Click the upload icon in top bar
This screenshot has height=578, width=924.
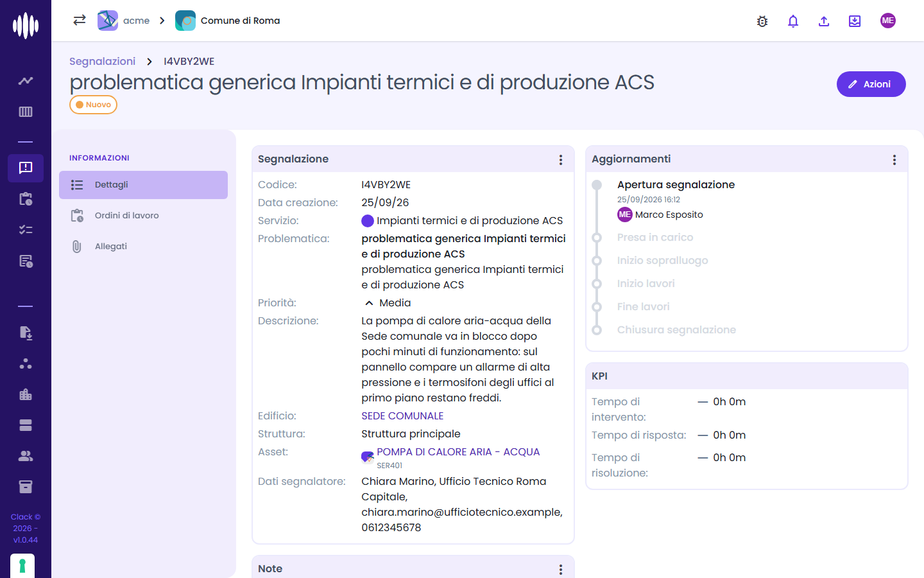click(x=824, y=21)
